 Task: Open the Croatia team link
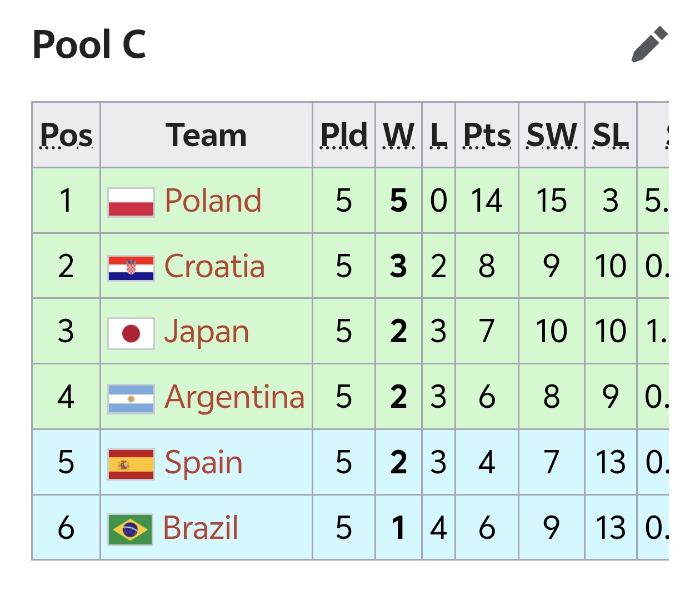coord(214,266)
